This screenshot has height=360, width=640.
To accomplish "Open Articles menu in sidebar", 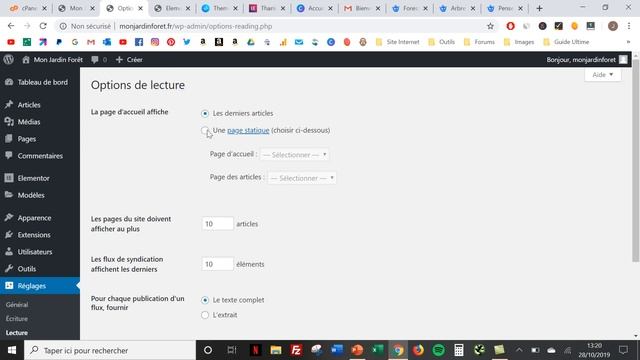I will pos(40,105).
